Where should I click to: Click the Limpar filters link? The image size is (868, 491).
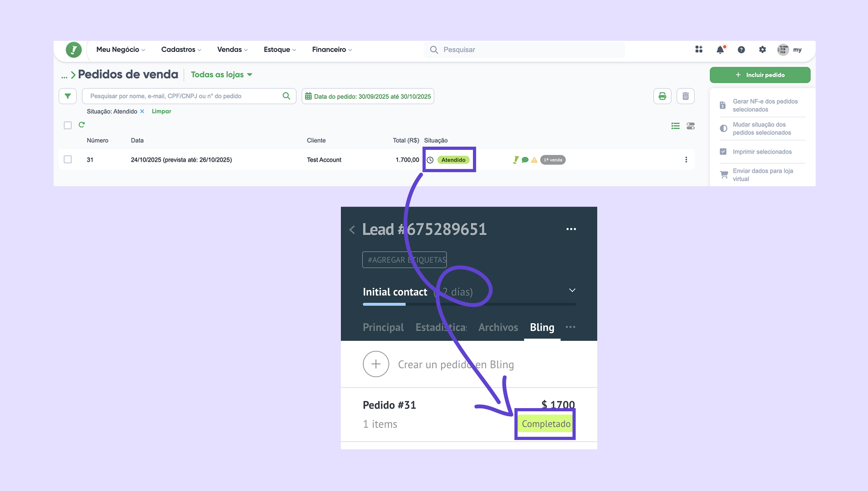pos(161,111)
